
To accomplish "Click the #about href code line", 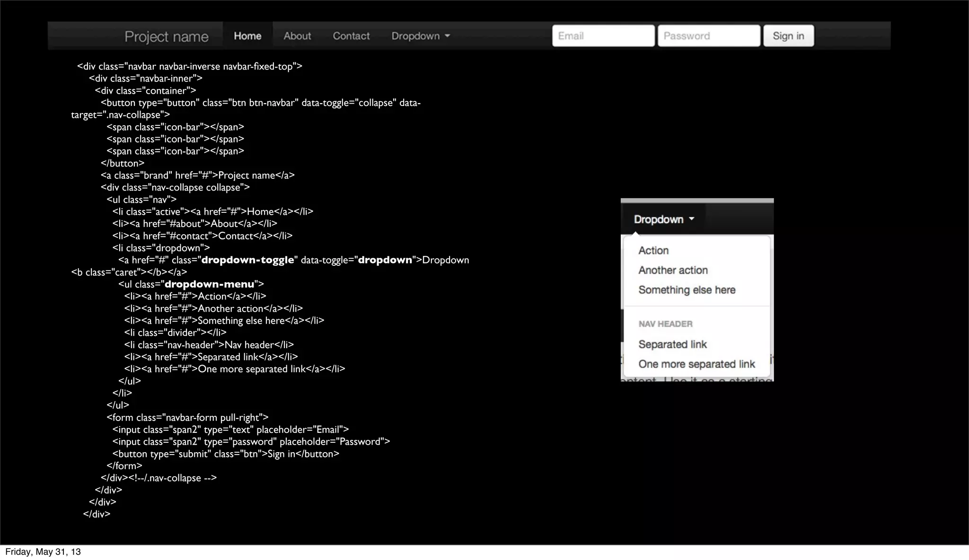I will coord(195,224).
